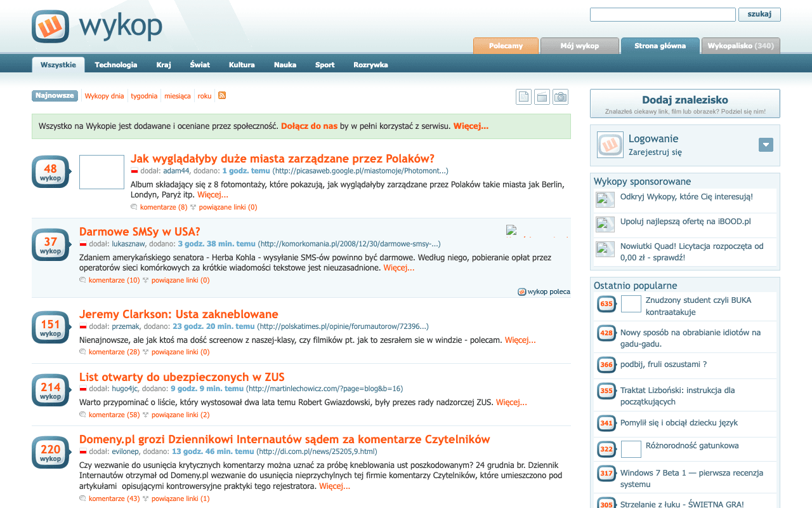The width and height of the screenshot is (812, 508).
Task: Open Windows 7 Beta 1 recenzja link
Action: pos(691,478)
